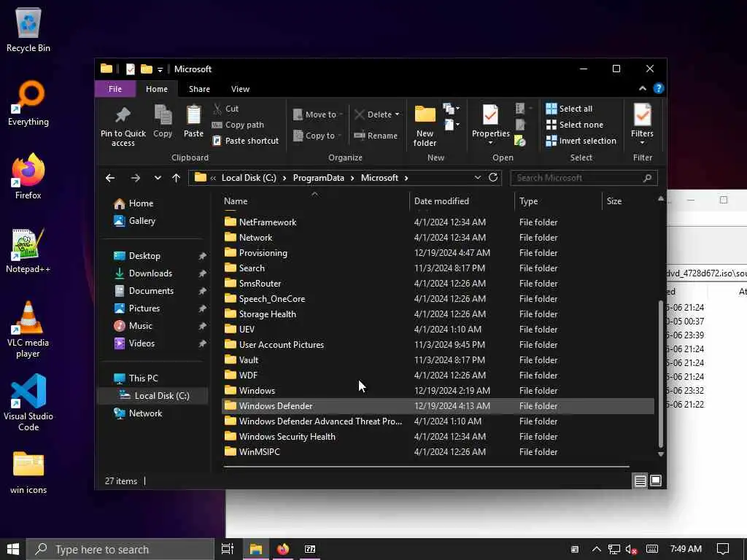Go back with the back arrow
Screen dimensions: 747x560
point(110,178)
